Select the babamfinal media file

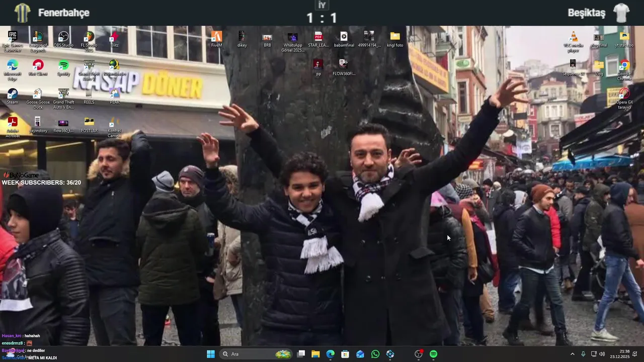click(344, 39)
